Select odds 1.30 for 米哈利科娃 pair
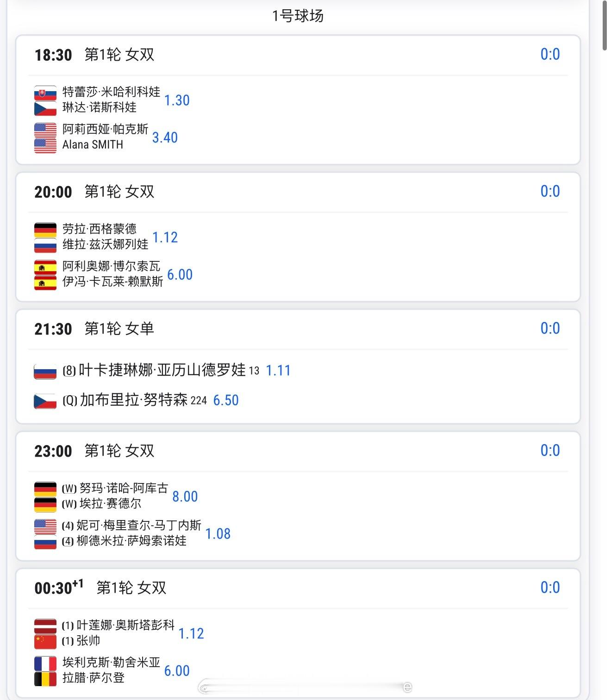Image resolution: width=611 pixels, height=700 pixels. (x=177, y=100)
